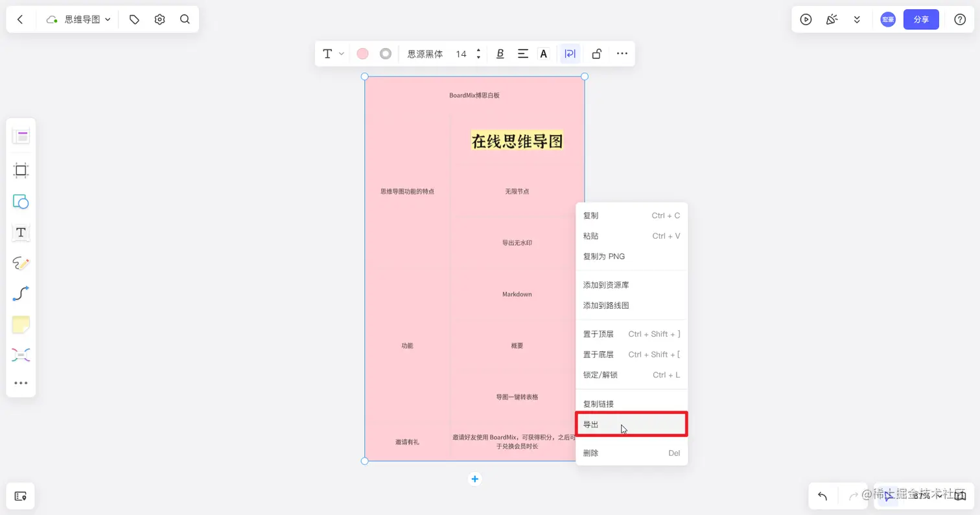Open the pink fill color swatch
This screenshot has width=980, height=515.
(x=362, y=54)
